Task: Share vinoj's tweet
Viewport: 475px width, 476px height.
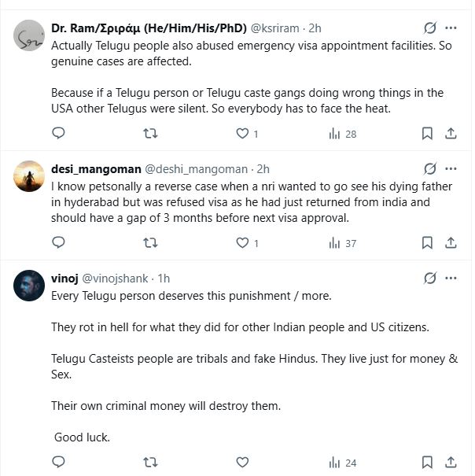Action: (451, 462)
